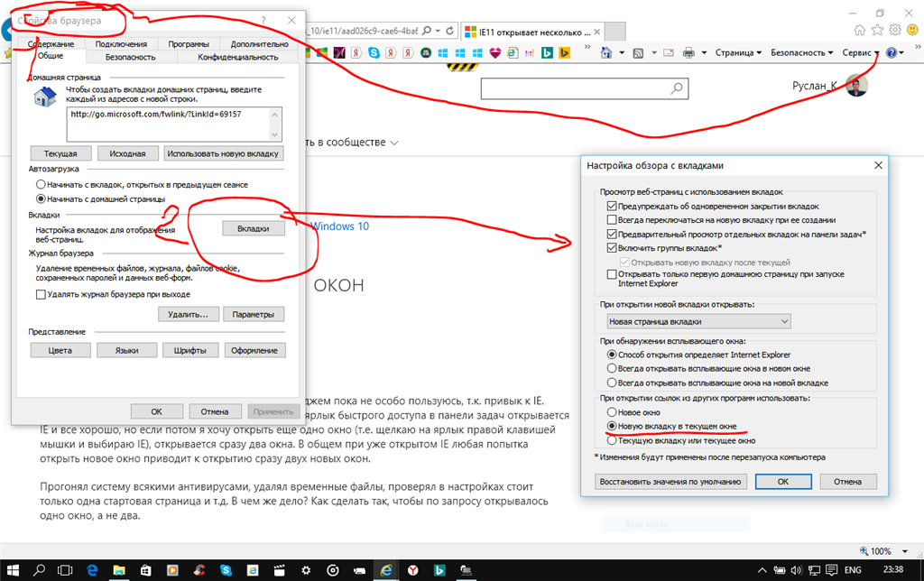The image size is (924, 581).
Task: Switch to the Конфиденциальность tab
Action: [x=237, y=57]
